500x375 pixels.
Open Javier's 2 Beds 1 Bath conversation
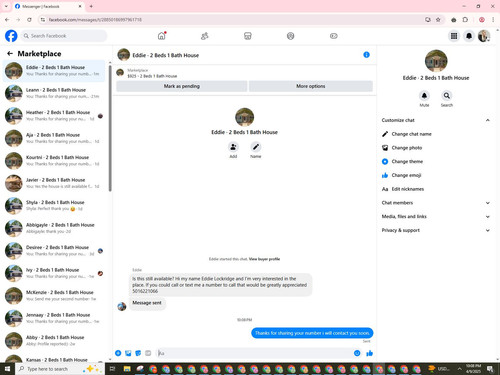point(53,183)
